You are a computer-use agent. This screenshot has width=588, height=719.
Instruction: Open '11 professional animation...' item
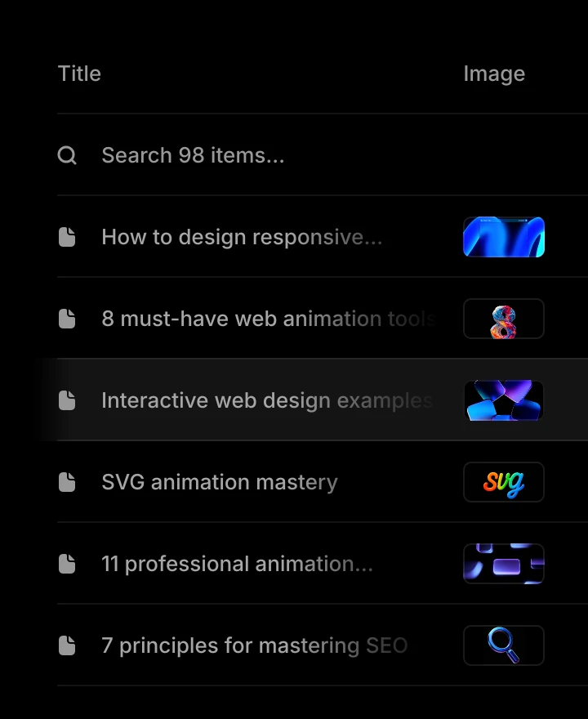coord(237,564)
